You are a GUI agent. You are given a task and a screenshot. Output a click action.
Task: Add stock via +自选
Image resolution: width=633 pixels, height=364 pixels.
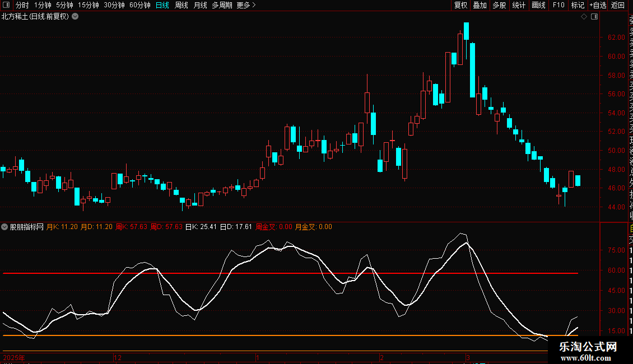coord(598,5)
